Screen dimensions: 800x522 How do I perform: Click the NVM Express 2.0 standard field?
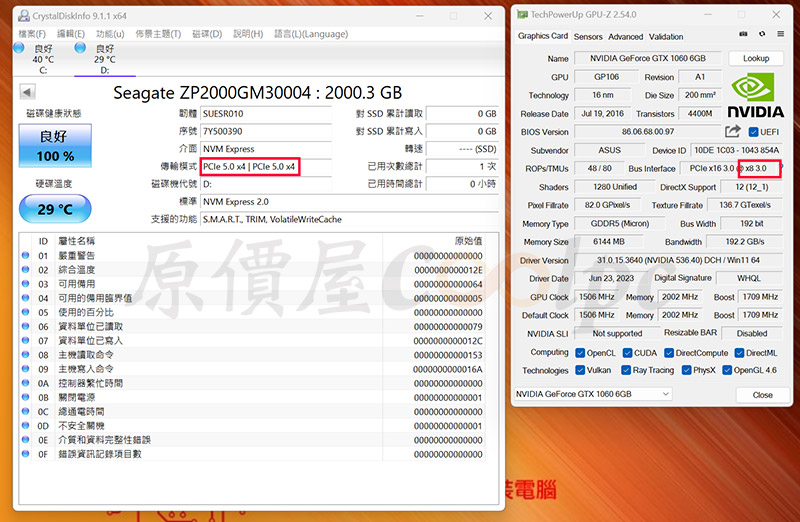pos(349,202)
